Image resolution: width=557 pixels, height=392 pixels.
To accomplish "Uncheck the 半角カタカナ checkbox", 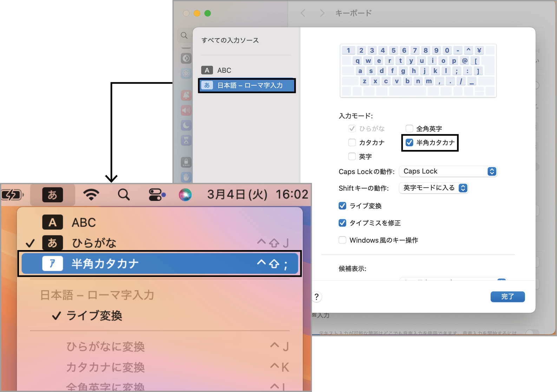I will [x=409, y=142].
